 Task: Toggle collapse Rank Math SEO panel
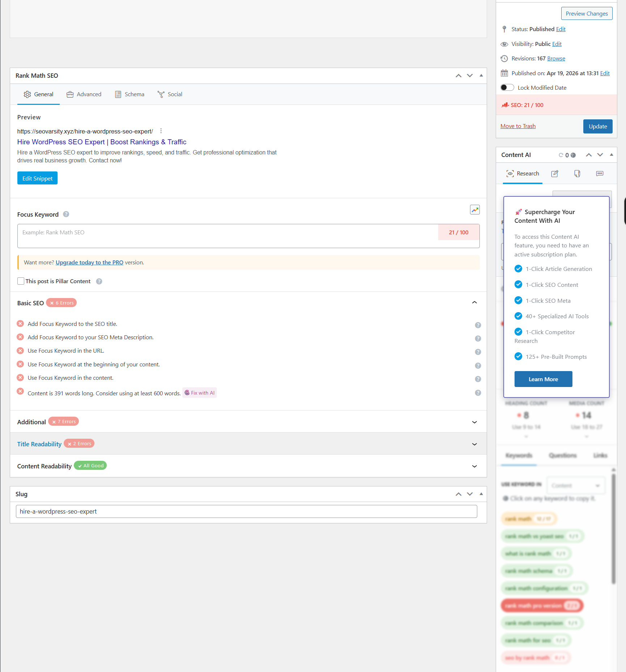[x=481, y=76]
